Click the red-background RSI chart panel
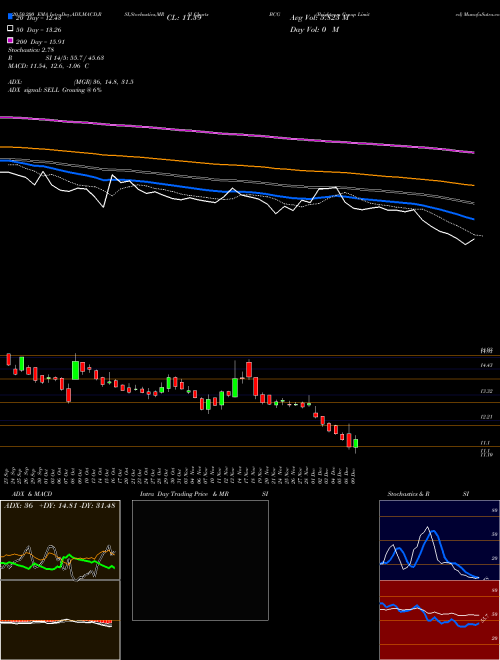The height and width of the screenshot is (660, 500). point(439,620)
